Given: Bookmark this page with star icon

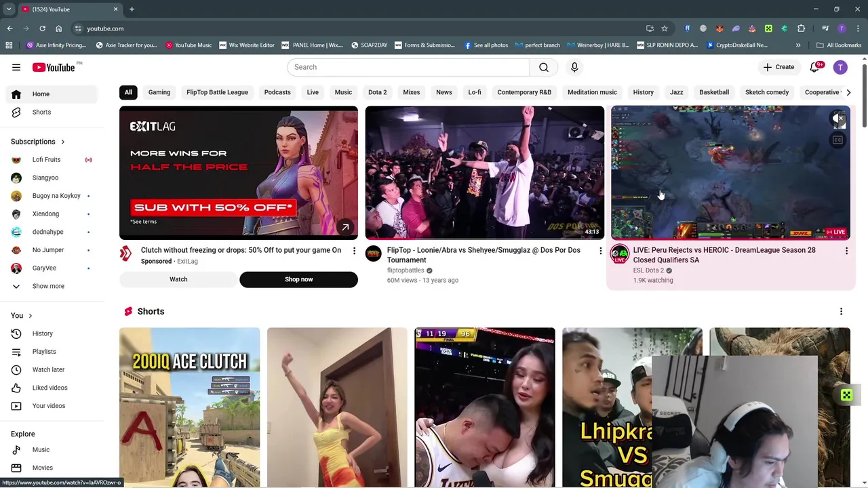Looking at the screenshot, I should (665, 28).
